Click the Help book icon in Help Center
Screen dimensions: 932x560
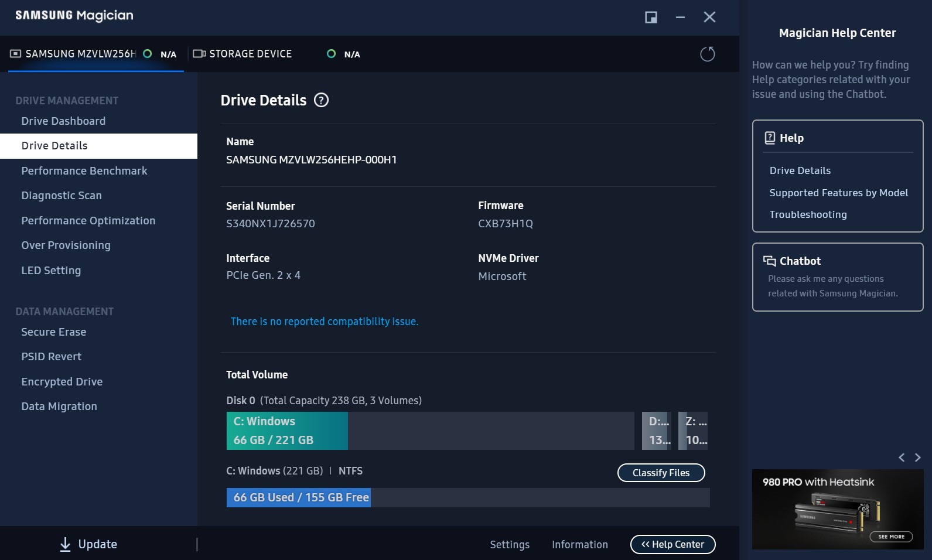(x=770, y=138)
